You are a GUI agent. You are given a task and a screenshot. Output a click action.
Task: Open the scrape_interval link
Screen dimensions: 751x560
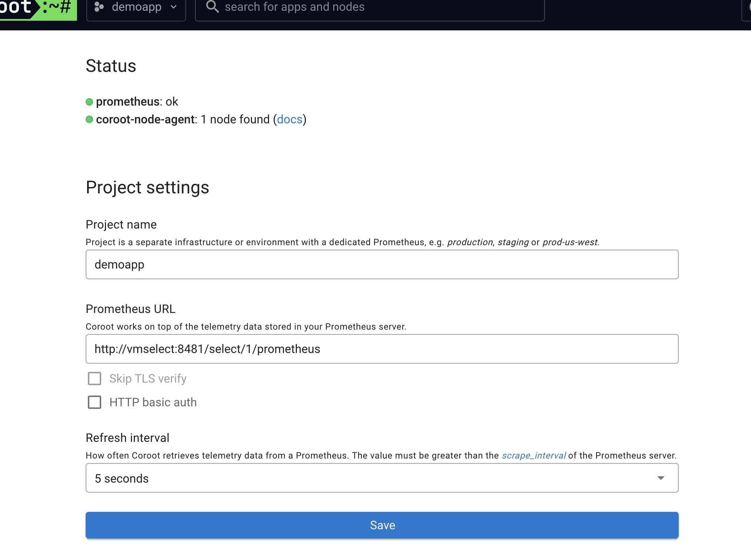pos(534,456)
